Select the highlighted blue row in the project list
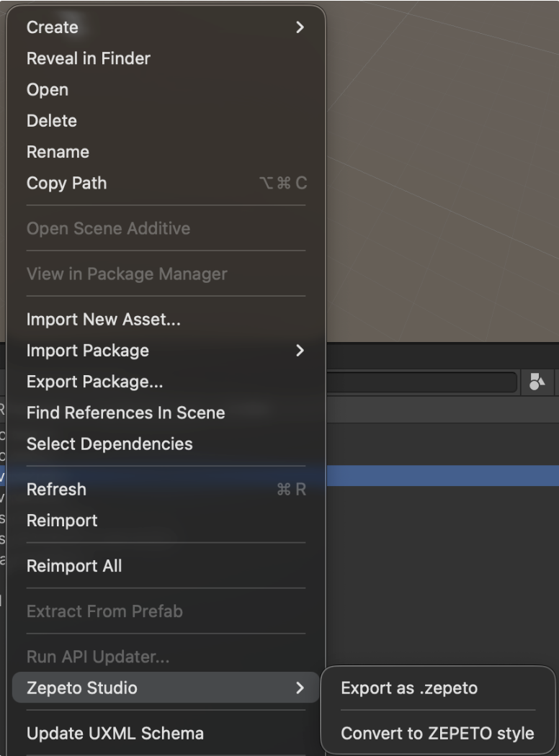This screenshot has width=559, height=756. tap(442, 475)
